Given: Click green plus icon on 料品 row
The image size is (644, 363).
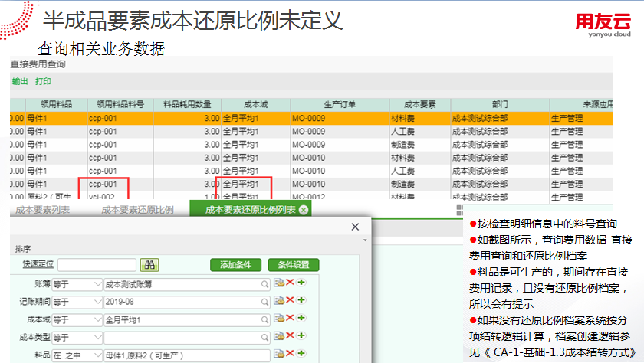Looking at the screenshot, I should 301,355.
